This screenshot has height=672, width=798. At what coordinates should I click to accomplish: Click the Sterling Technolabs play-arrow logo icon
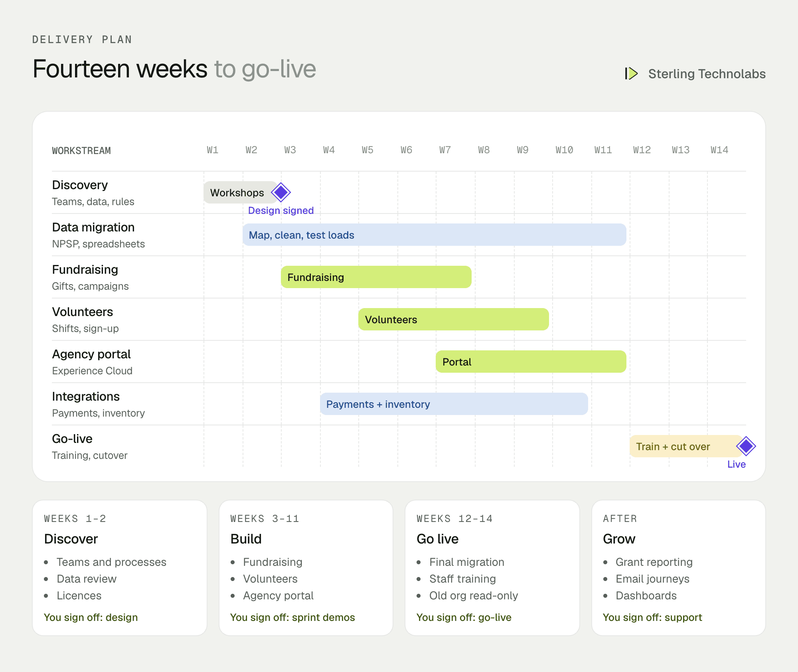coord(631,73)
